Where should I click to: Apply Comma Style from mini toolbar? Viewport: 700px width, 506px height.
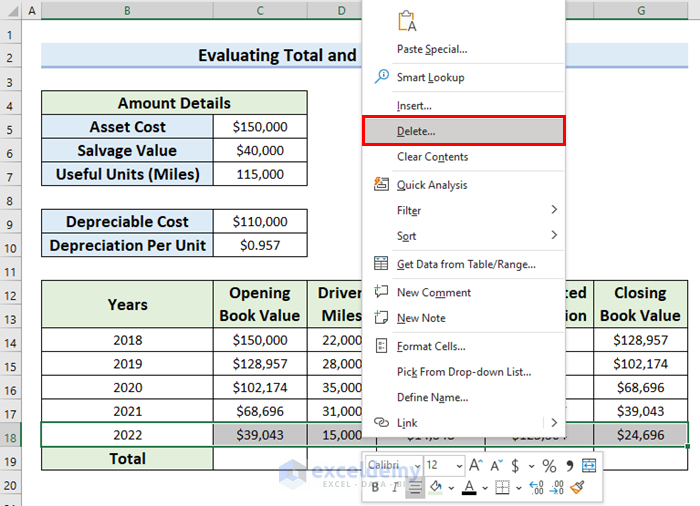point(569,466)
